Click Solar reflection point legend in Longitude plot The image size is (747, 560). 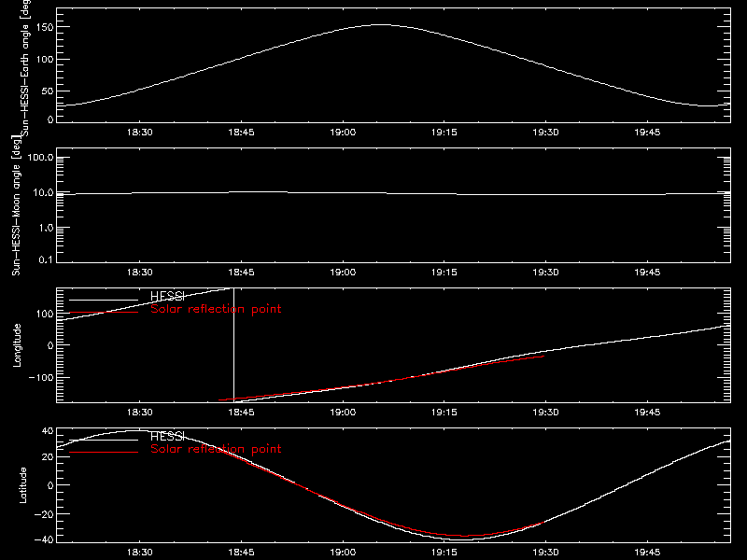pyautogui.click(x=216, y=309)
